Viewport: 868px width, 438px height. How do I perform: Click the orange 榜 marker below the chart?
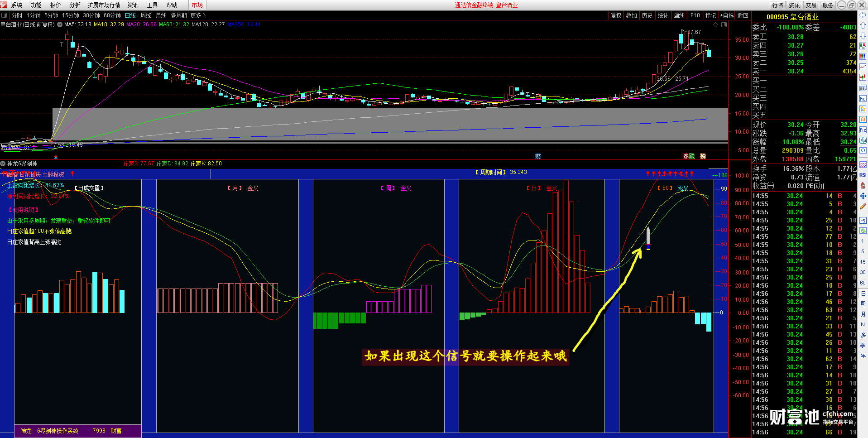(x=703, y=156)
